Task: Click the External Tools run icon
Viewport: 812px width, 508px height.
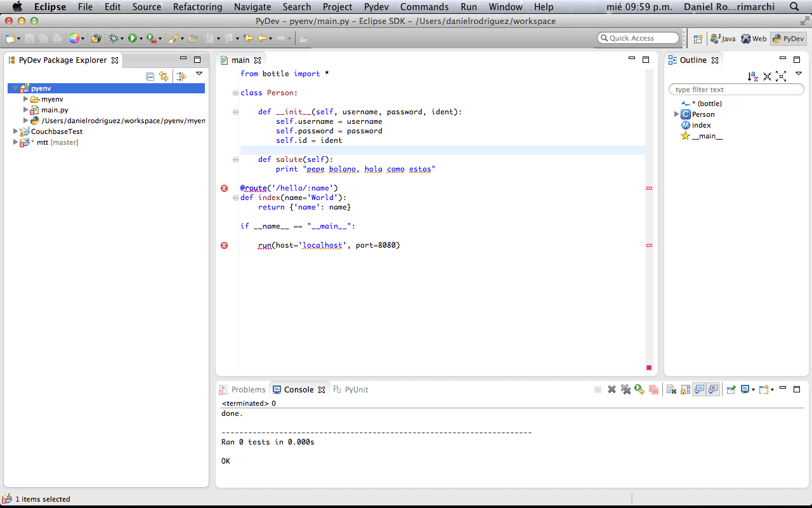Action: 151,38
